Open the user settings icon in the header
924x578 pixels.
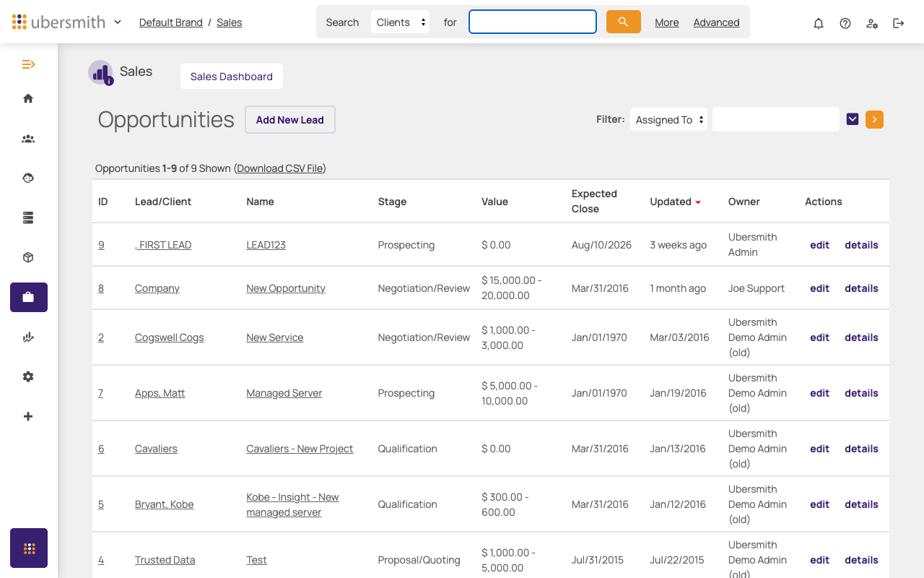coord(872,23)
